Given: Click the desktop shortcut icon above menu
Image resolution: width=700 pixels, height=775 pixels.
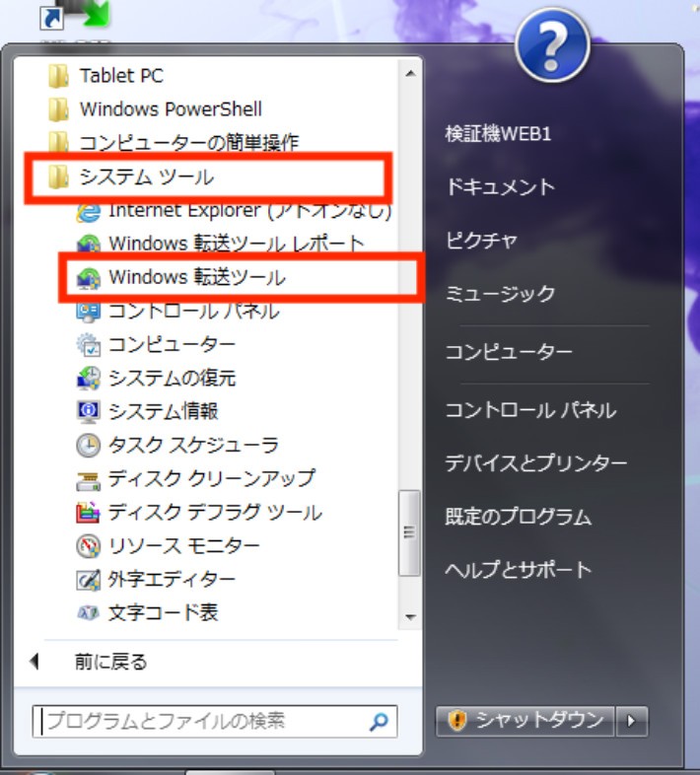Looking at the screenshot, I should [74, 15].
